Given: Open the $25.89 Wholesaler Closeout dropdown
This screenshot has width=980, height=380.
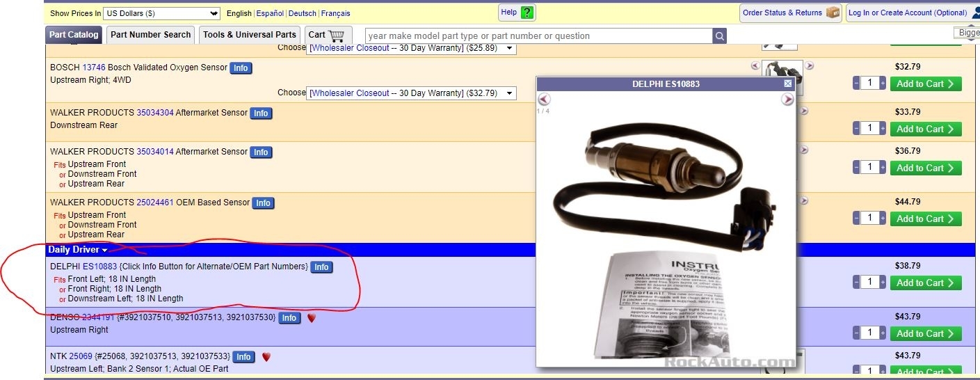Looking at the screenshot, I should [411, 47].
